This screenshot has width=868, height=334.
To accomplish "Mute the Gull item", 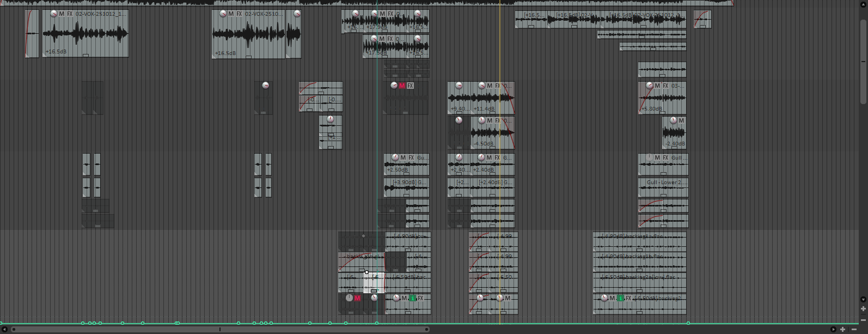I will point(657,157).
